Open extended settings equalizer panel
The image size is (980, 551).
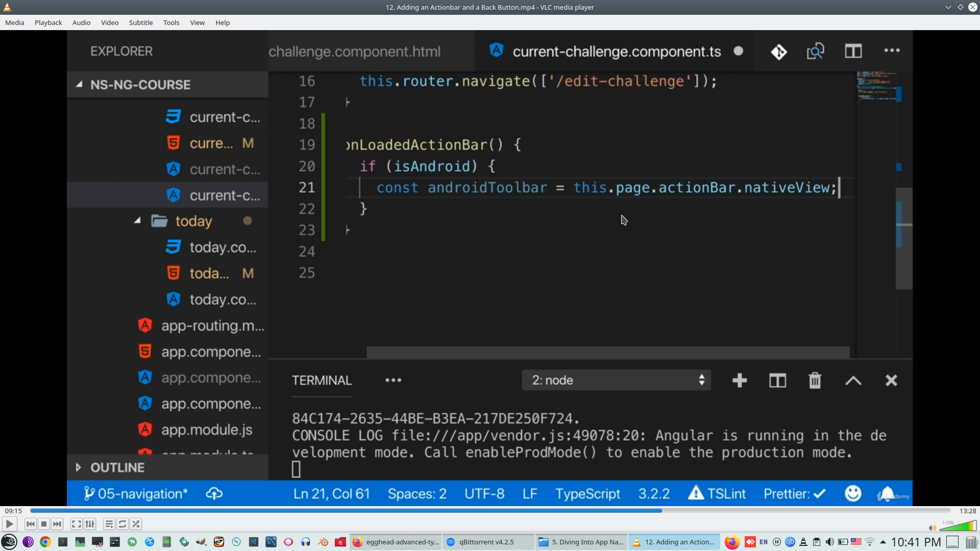(x=90, y=524)
